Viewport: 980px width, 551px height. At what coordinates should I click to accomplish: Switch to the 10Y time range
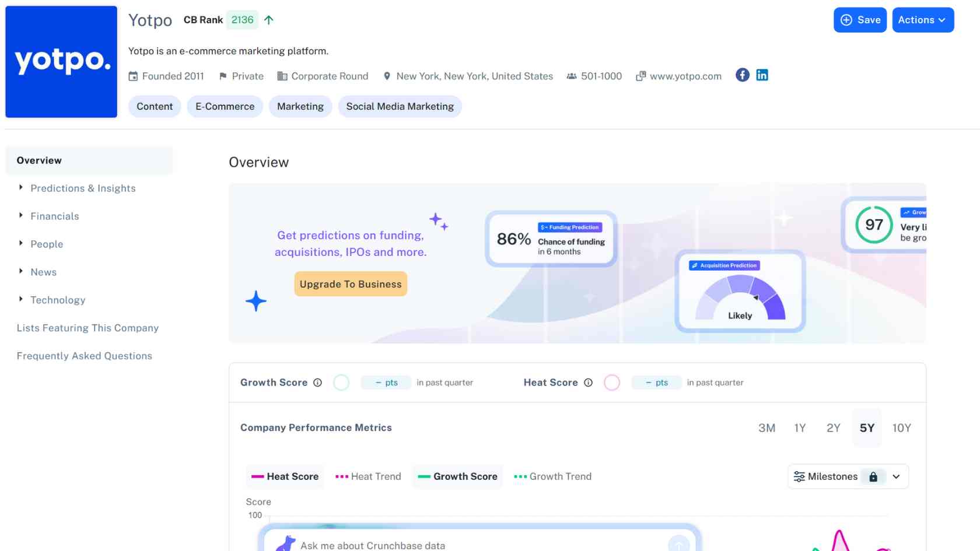tap(901, 428)
